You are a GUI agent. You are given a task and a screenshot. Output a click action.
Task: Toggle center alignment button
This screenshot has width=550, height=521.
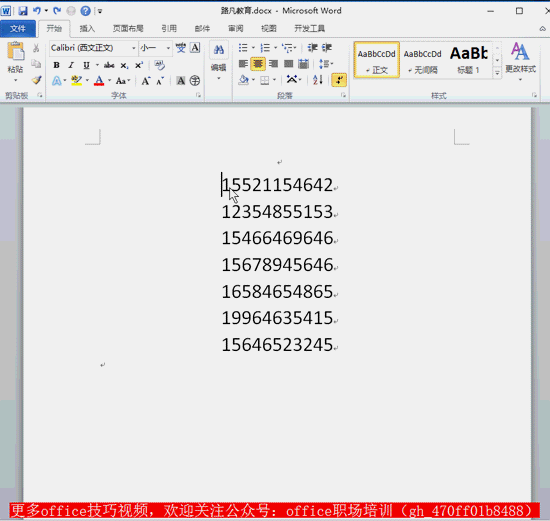pos(258,64)
